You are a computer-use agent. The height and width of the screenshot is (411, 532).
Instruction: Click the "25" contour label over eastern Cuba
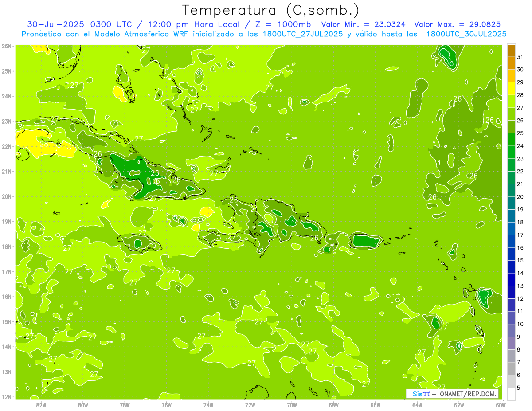(x=155, y=173)
